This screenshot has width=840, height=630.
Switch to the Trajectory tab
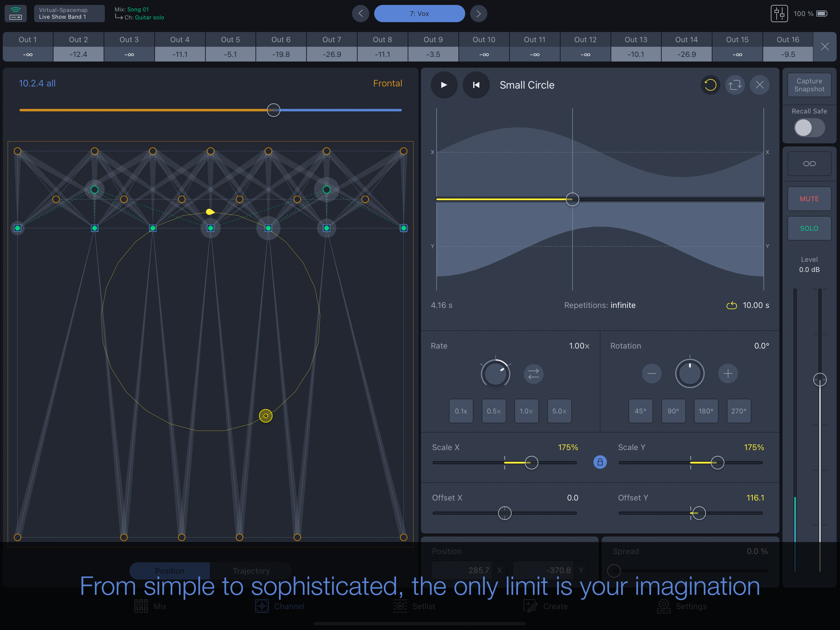pos(251,571)
